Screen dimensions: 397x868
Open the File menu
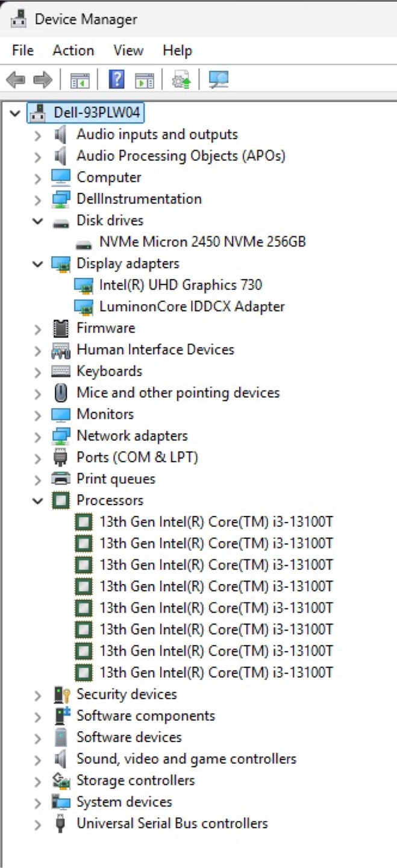point(23,51)
